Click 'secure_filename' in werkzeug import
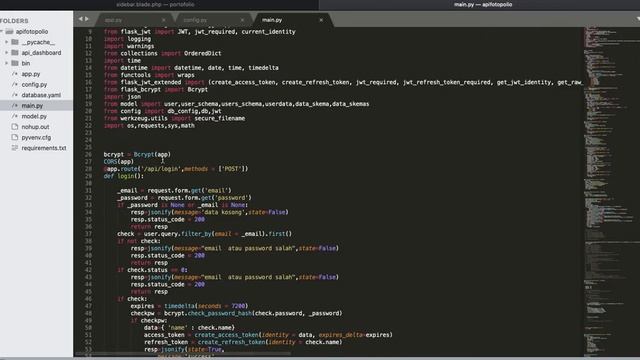 click(x=220, y=118)
